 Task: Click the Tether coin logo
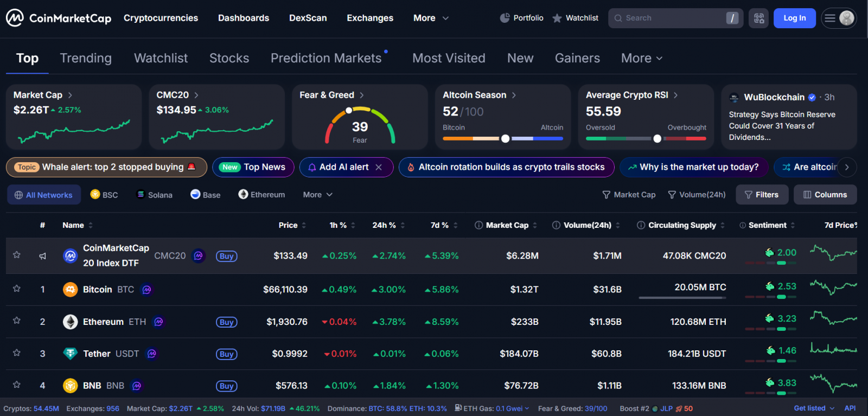pyautogui.click(x=70, y=354)
